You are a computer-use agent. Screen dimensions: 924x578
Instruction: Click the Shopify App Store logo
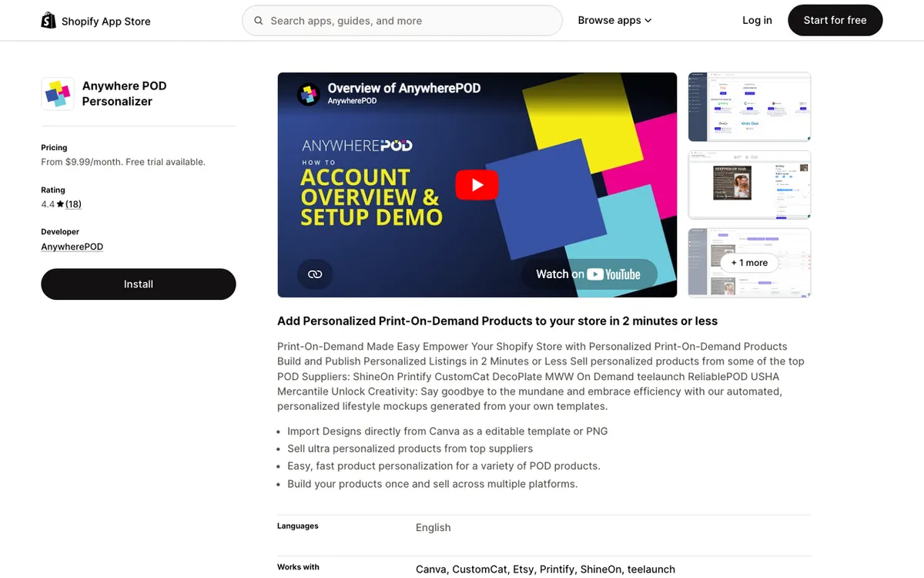coord(95,21)
